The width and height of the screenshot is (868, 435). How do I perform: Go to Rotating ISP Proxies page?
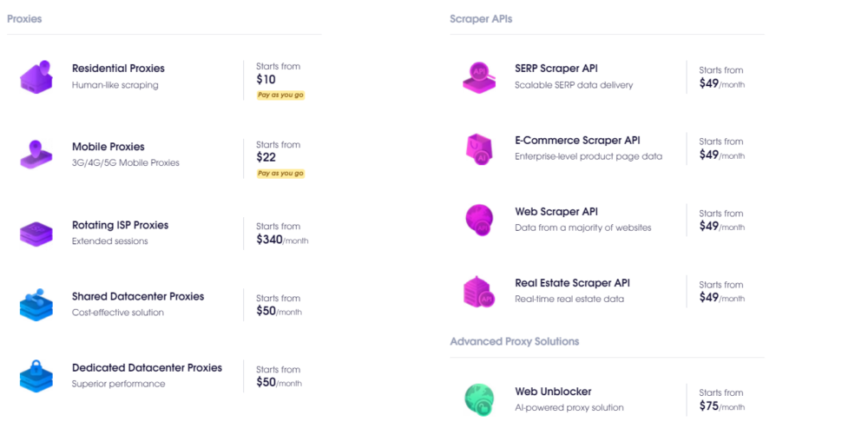(x=120, y=225)
